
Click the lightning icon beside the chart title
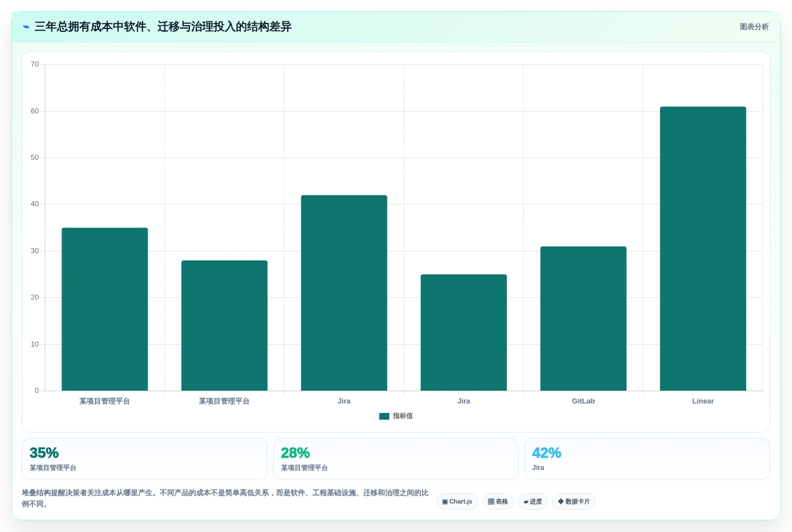[26, 27]
